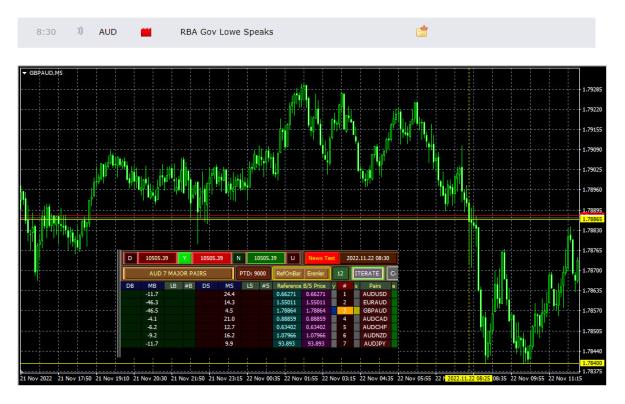Select the MS column header
This screenshot has height=404, width=625.
229,286
